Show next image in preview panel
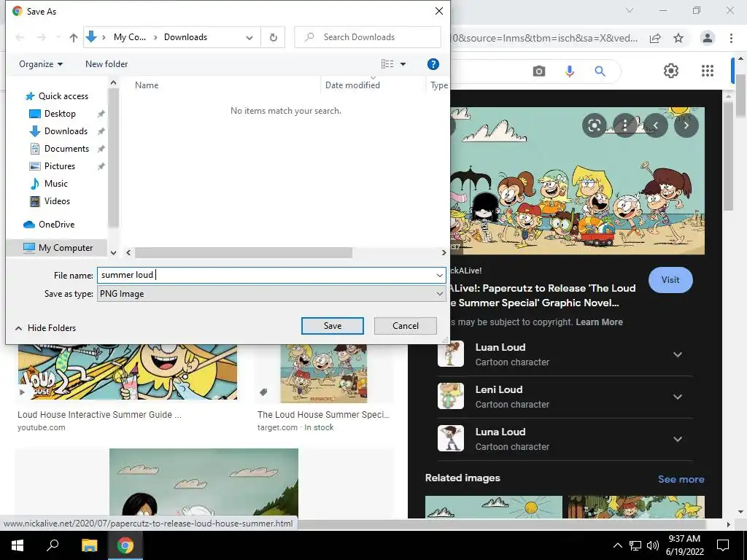 [686, 125]
